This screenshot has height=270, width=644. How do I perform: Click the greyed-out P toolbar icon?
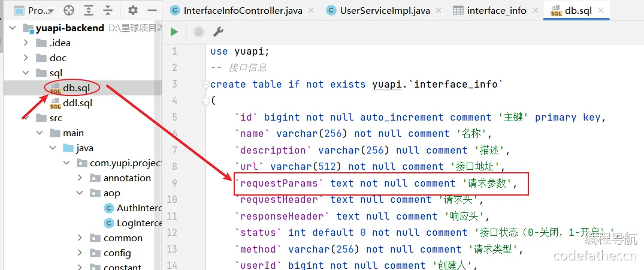coord(199,32)
